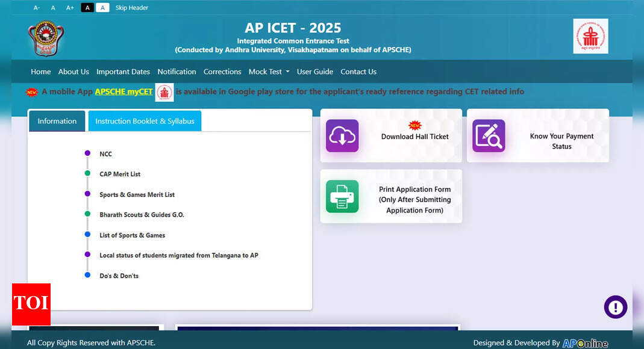Switch to Instruction Booklet & Syllabus tab
The width and height of the screenshot is (644, 349).
pos(145,121)
